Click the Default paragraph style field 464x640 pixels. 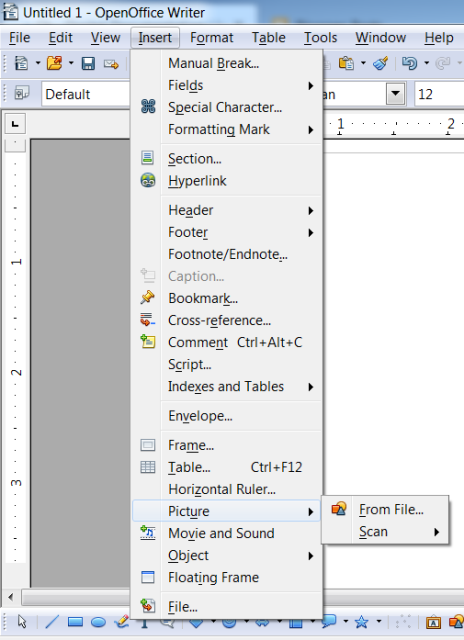pyautogui.click(x=87, y=94)
